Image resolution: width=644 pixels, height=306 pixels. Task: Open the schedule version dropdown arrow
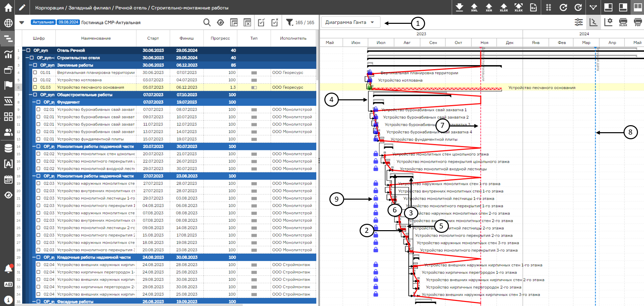(x=22, y=22)
